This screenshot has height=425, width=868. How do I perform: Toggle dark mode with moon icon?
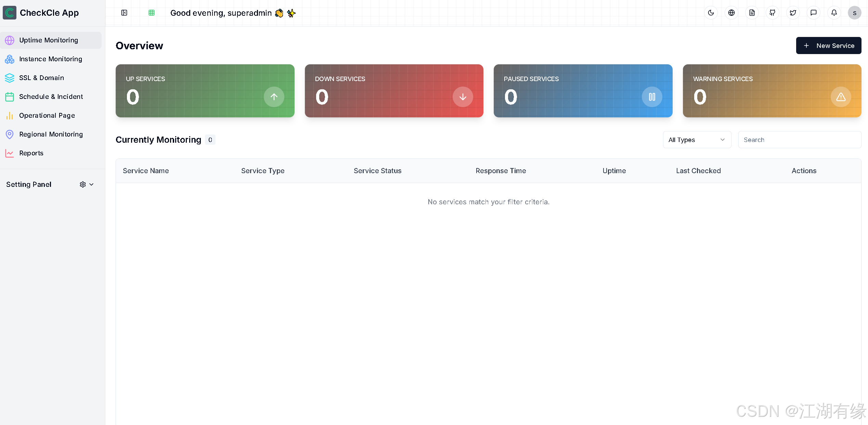[711, 13]
